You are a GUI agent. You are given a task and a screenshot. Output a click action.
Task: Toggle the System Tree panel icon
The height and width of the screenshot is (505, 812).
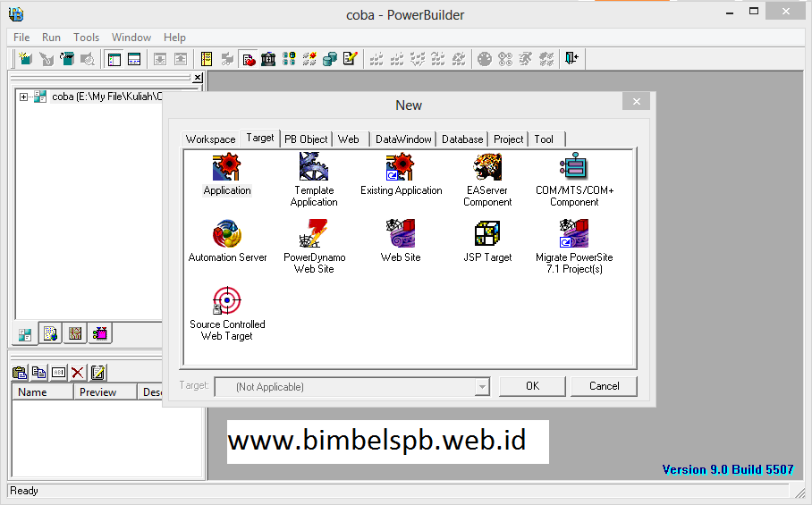(114, 59)
